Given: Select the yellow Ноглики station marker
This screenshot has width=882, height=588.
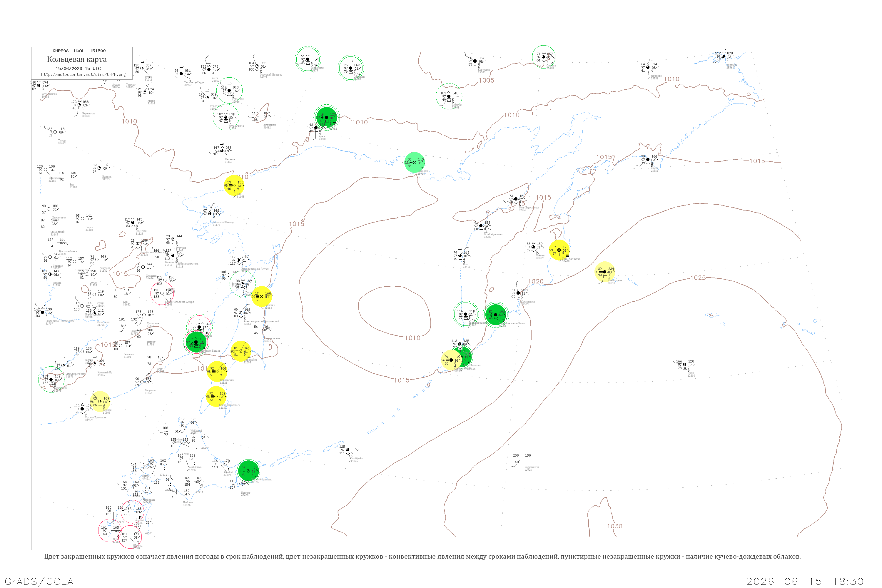Looking at the screenshot, I should pos(261,297).
